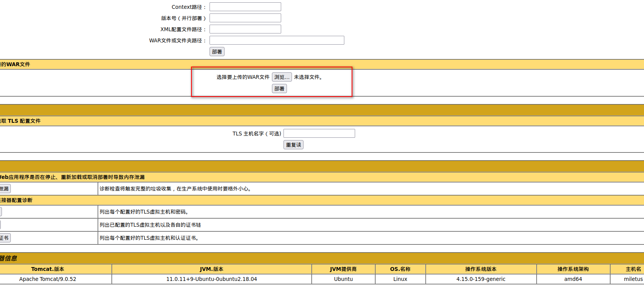
Task: Click the 选择要上传的WAR文件 label
Action: (243, 77)
